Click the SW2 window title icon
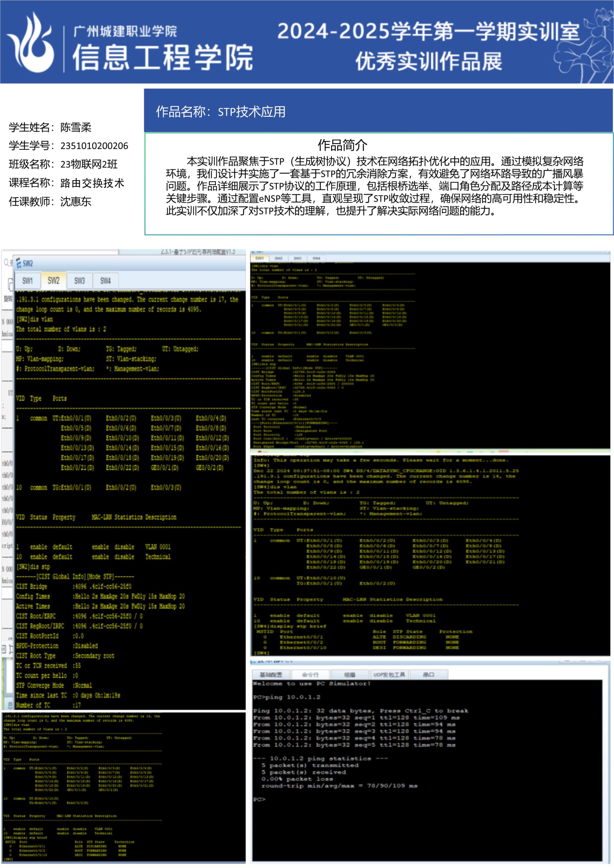 click(19, 263)
